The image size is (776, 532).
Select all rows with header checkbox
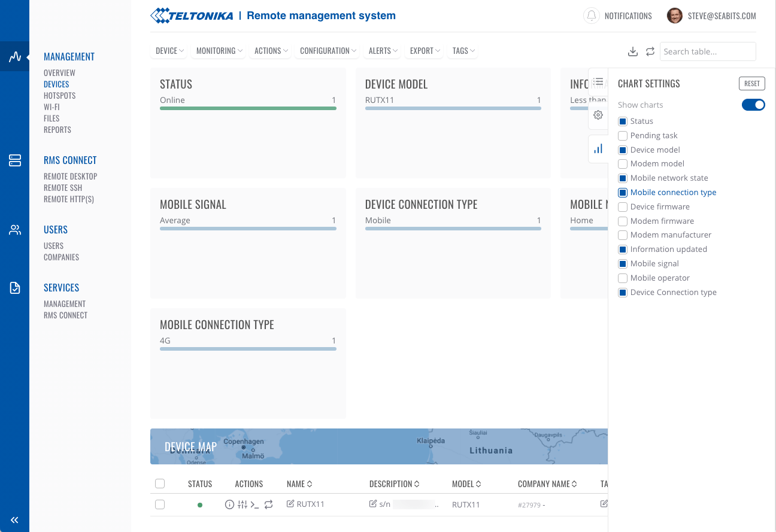coord(160,484)
